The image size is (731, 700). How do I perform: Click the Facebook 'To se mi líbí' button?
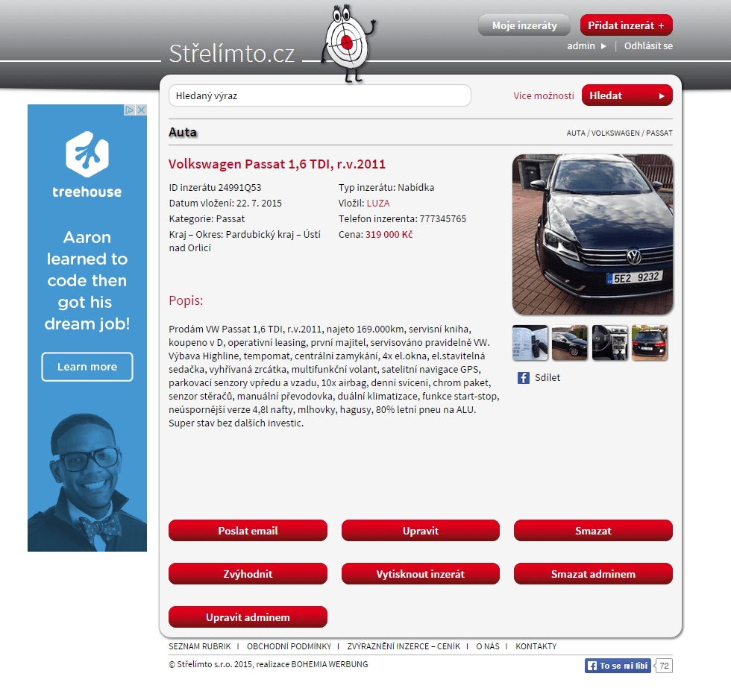click(618, 666)
